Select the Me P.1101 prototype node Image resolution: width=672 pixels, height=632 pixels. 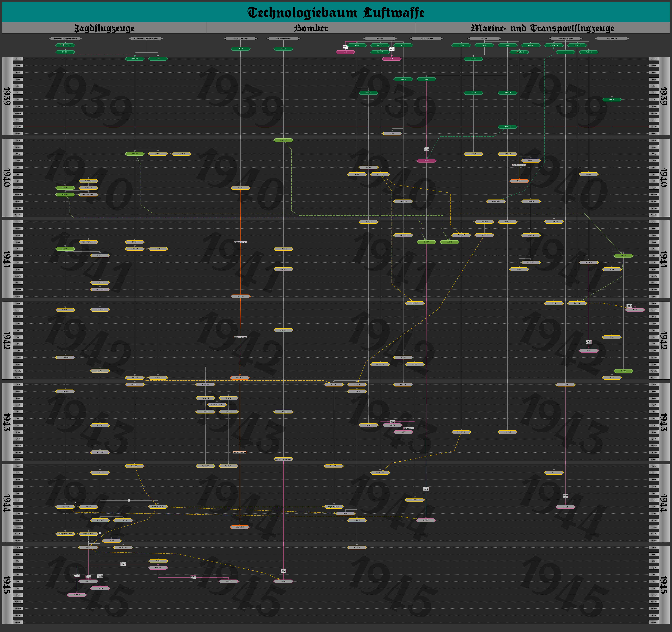[x=89, y=581]
